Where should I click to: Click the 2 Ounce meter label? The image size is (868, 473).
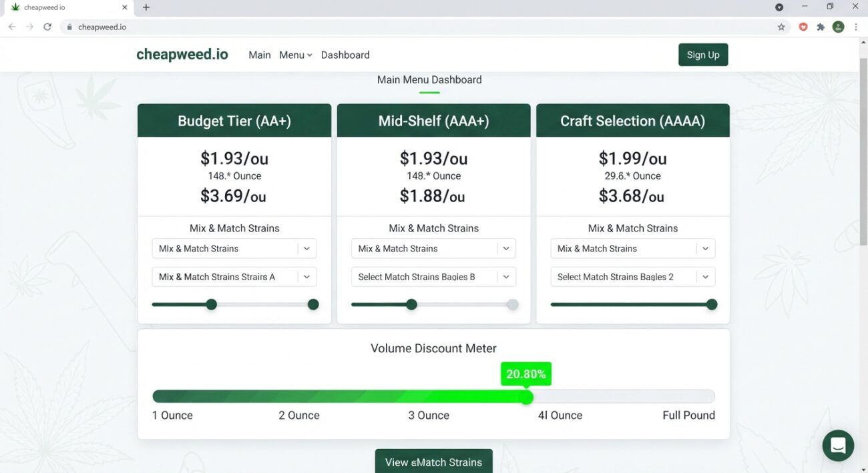[x=299, y=415]
